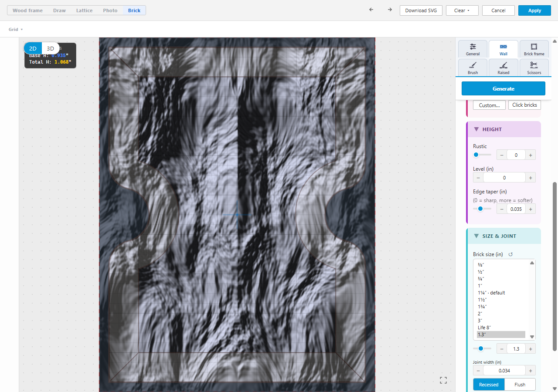Click the Generate button

pyautogui.click(x=504, y=88)
